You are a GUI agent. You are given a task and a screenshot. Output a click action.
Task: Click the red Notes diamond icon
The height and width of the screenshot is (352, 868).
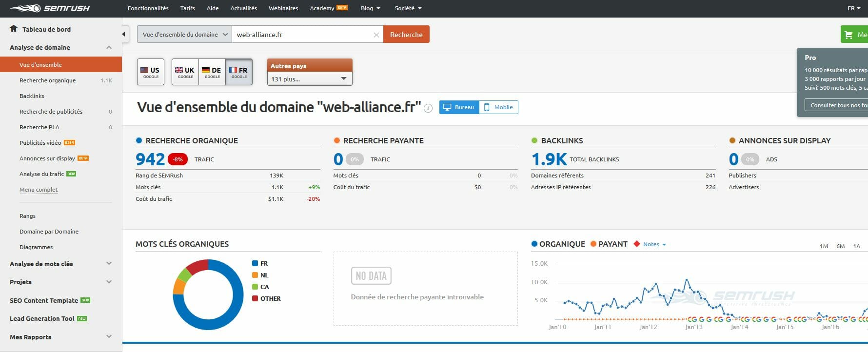pos(636,244)
